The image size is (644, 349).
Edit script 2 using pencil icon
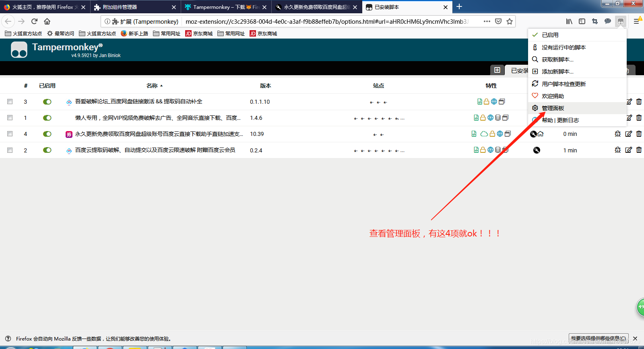pyautogui.click(x=629, y=150)
